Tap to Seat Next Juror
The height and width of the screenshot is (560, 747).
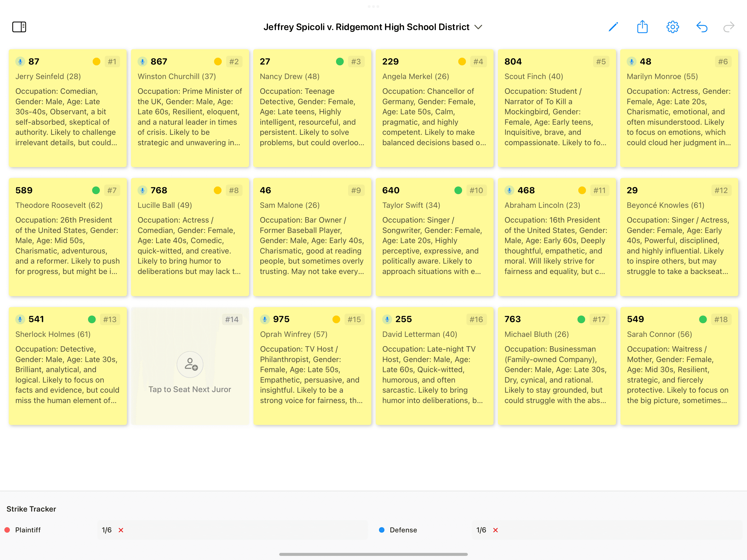point(190,389)
